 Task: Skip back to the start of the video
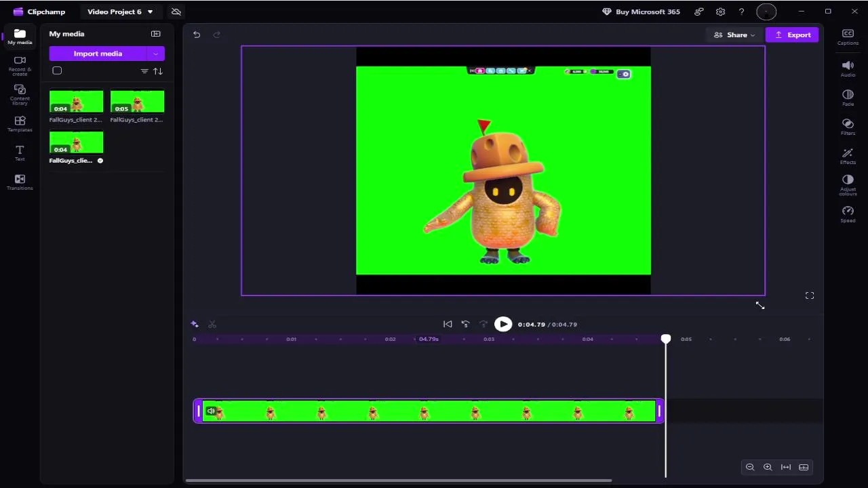click(x=448, y=325)
